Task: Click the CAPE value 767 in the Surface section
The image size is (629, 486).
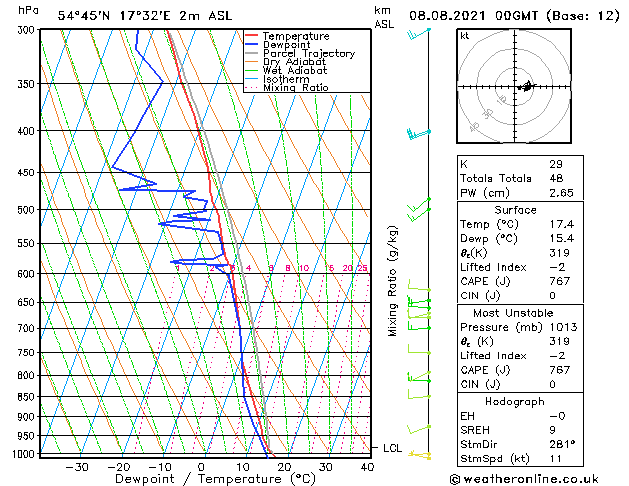Action: point(560,281)
